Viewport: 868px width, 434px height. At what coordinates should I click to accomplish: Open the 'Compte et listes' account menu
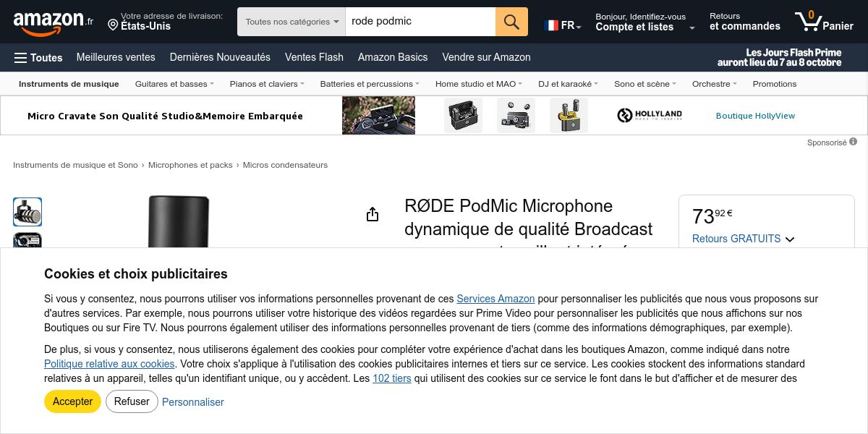(x=644, y=22)
